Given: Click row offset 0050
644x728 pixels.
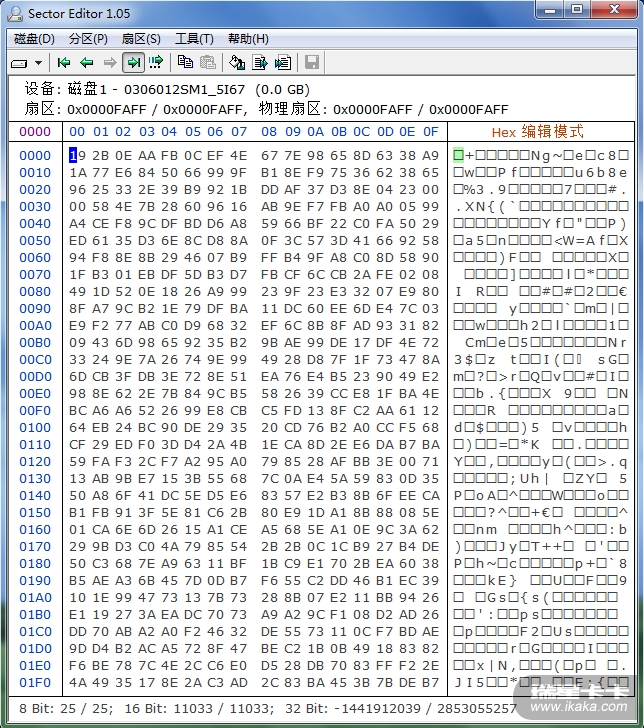Looking at the screenshot, I should (x=35, y=240).
